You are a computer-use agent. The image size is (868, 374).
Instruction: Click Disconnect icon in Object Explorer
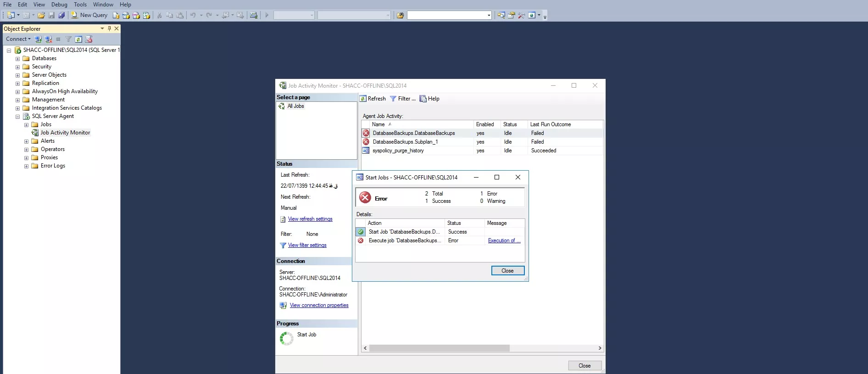(49, 39)
